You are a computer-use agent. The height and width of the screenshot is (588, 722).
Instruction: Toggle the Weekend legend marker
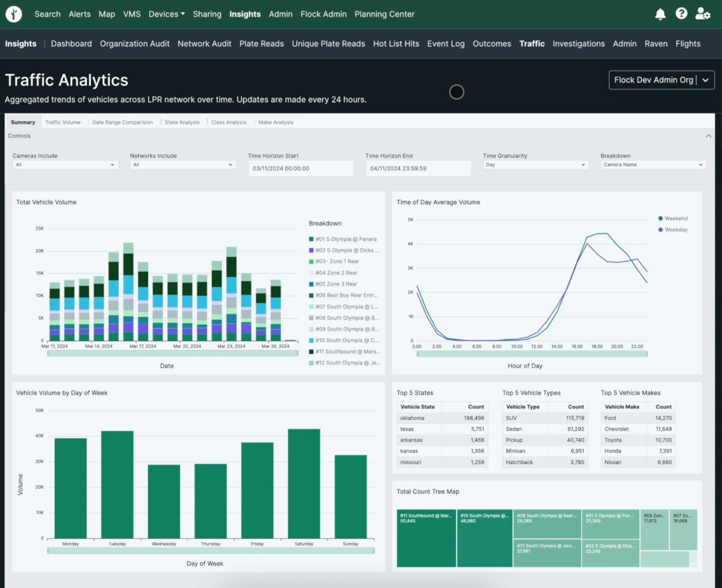660,218
